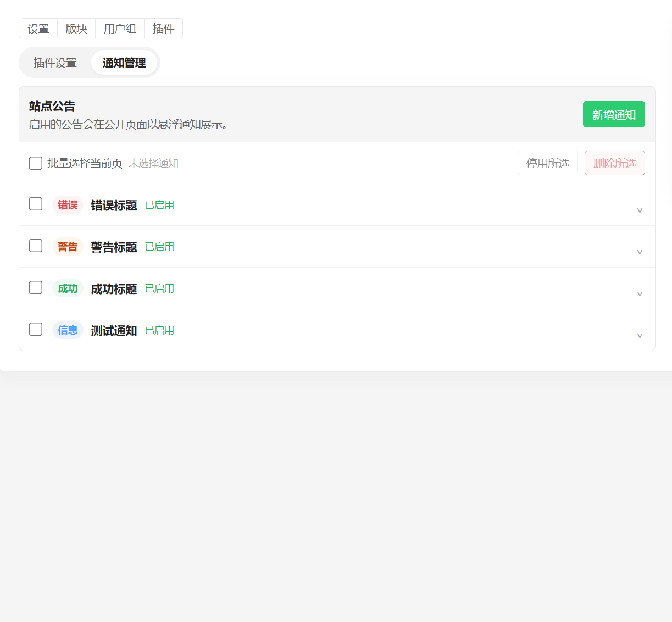Check the 测试通知 row checkbox

pos(36,329)
